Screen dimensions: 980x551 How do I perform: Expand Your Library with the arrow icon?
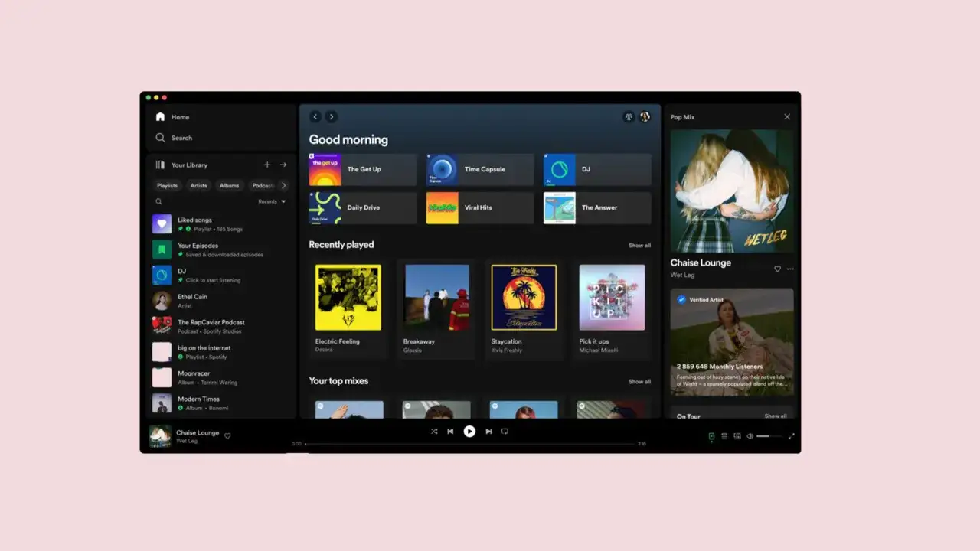tap(283, 165)
